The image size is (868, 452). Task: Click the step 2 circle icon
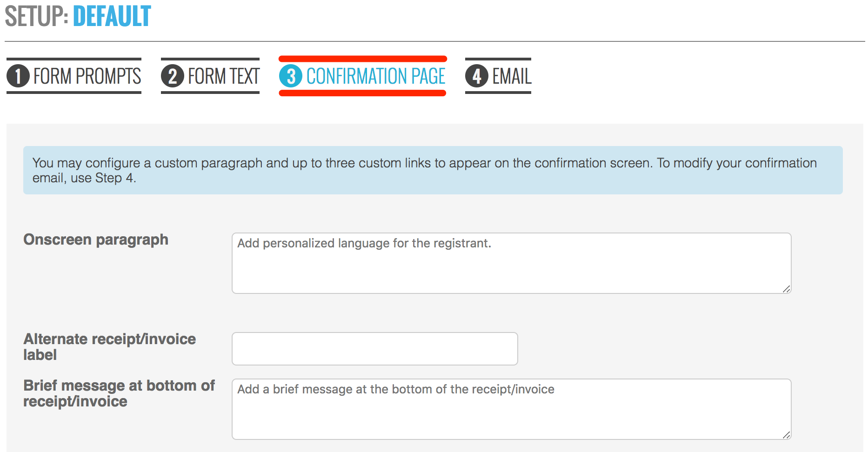173,76
